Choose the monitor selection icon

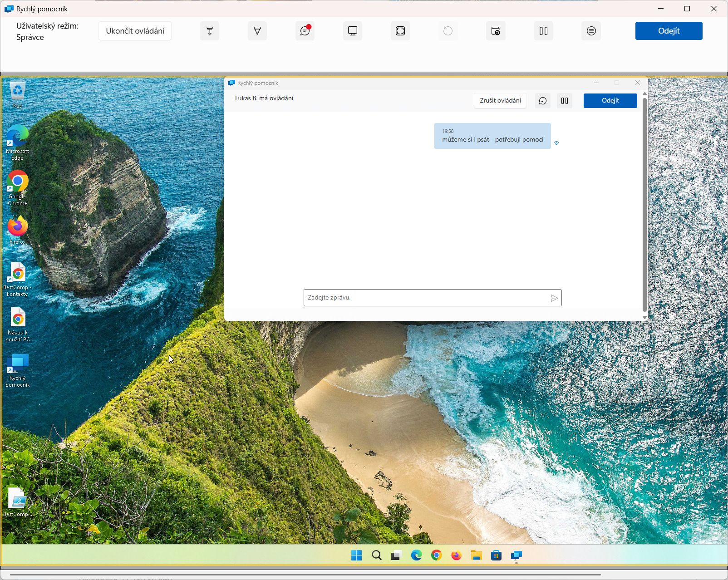click(x=353, y=31)
